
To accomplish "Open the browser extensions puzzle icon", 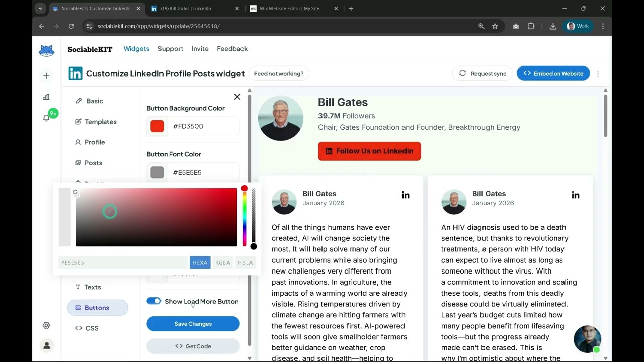I will (x=531, y=26).
